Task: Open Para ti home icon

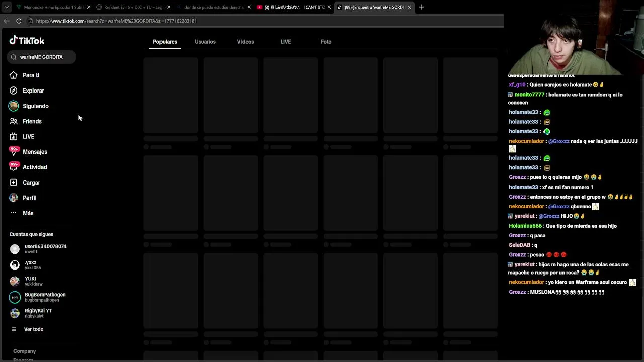Action: [14, 75]
